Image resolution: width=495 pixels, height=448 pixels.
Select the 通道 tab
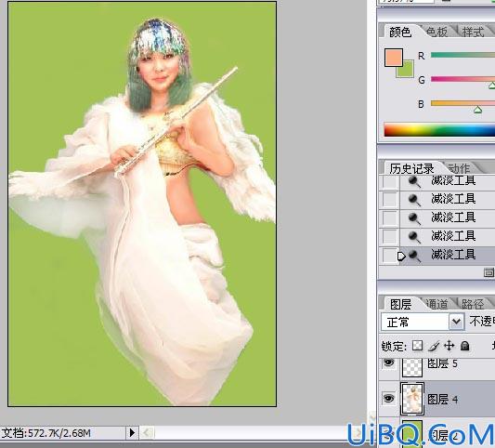coord(436,304)
